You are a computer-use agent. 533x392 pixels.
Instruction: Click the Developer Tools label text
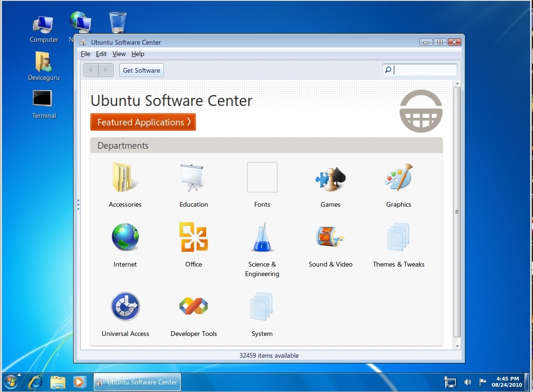point(193,334)
